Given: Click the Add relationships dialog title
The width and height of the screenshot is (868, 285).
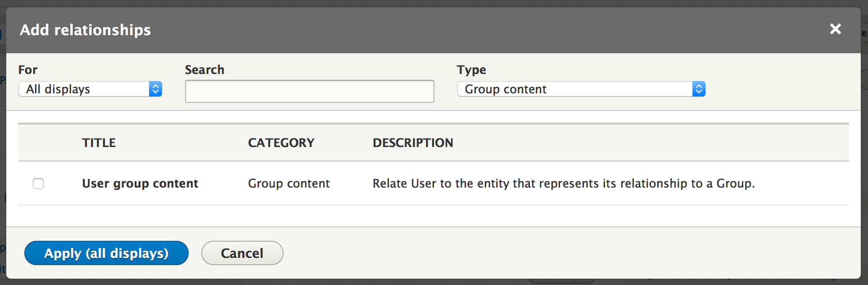Looking at the screenshot, I should tap(86, 30).
